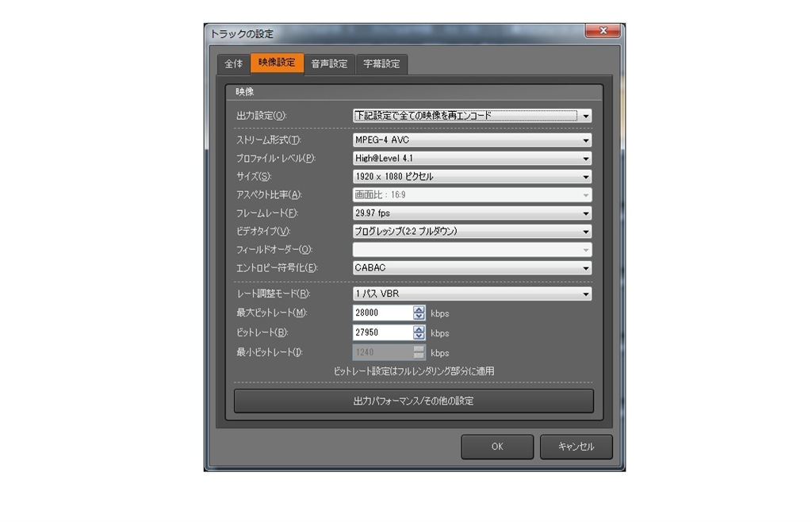The width and height of the screenshot is (812, 522).
Task: Open 出力パフォーマンス/その他の設定
Action: [x=414, y=401]
